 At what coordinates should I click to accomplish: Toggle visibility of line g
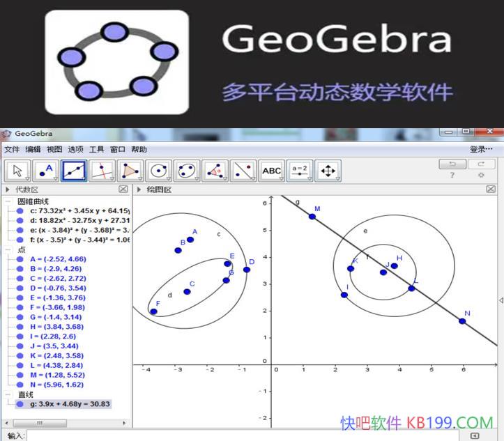coord(20,404)
